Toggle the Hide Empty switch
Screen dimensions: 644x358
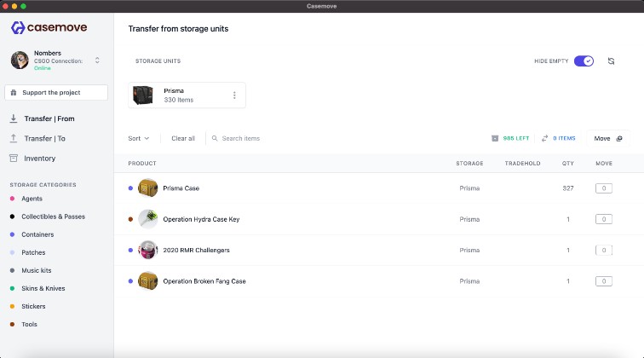584,61
